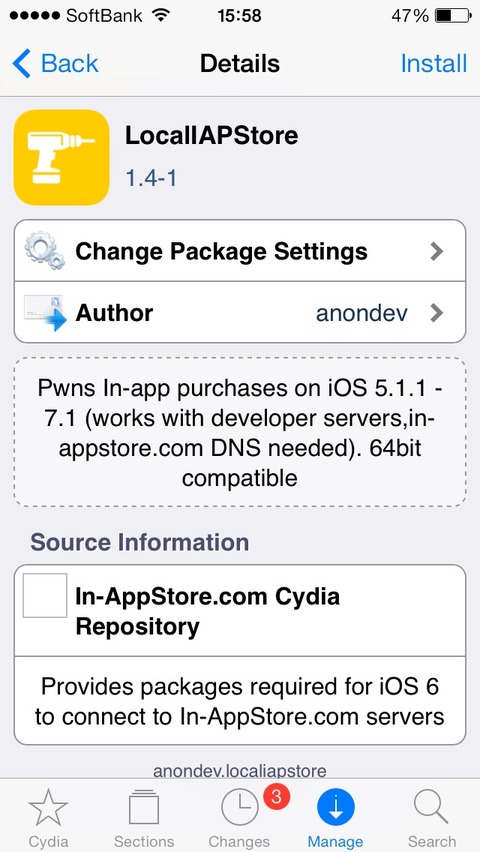Open the Cydia star tab
This screenshot has width=480, height=852.
coord(48,807)
